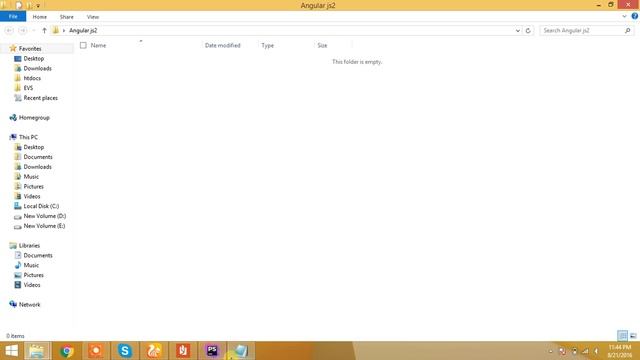
Task: Open Recent places
Action: pos(40,98)
